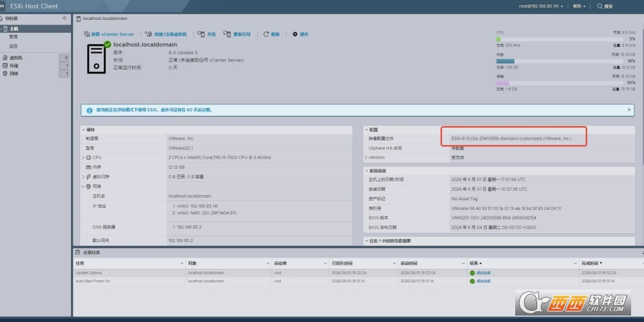Open Monitor (监控) under Host
The width and height of the screenshot is (644, 322).
coord(14,46)
